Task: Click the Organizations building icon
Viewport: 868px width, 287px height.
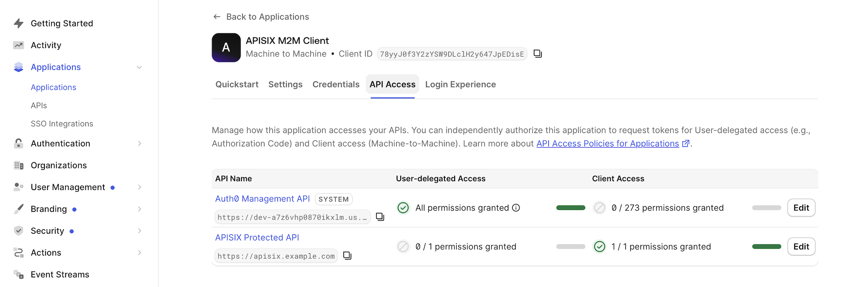Action: (x=18, y=165)
